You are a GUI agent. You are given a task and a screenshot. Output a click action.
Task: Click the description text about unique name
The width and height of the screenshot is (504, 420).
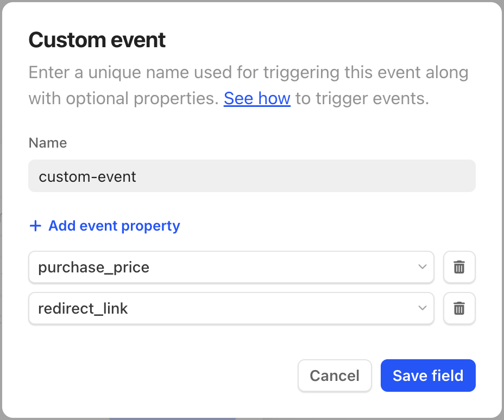(x=248, y=72)
